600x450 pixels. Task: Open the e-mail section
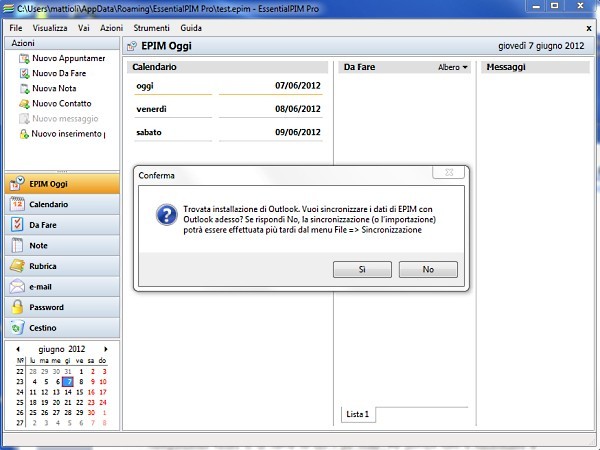click(61, 287)
